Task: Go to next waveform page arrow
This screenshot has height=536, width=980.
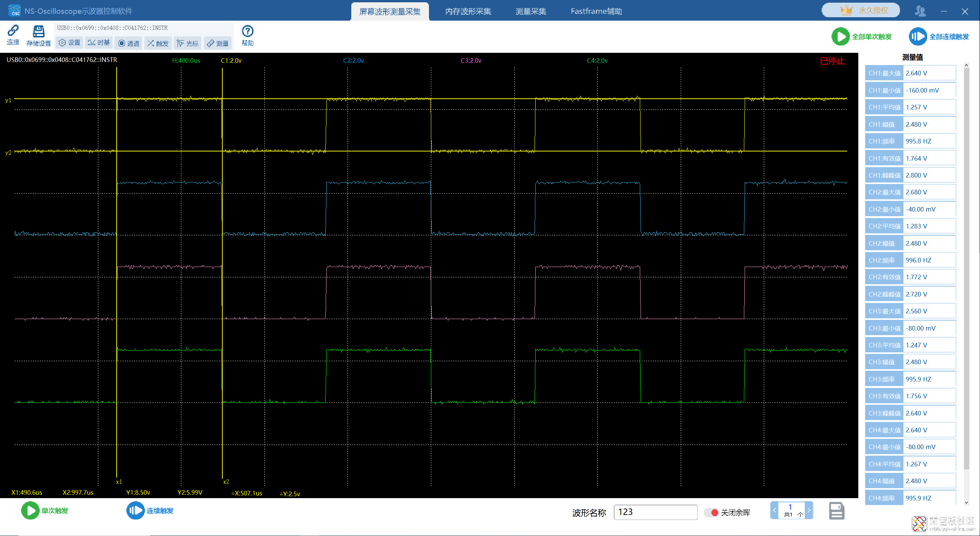Action: tap(809, 510)
